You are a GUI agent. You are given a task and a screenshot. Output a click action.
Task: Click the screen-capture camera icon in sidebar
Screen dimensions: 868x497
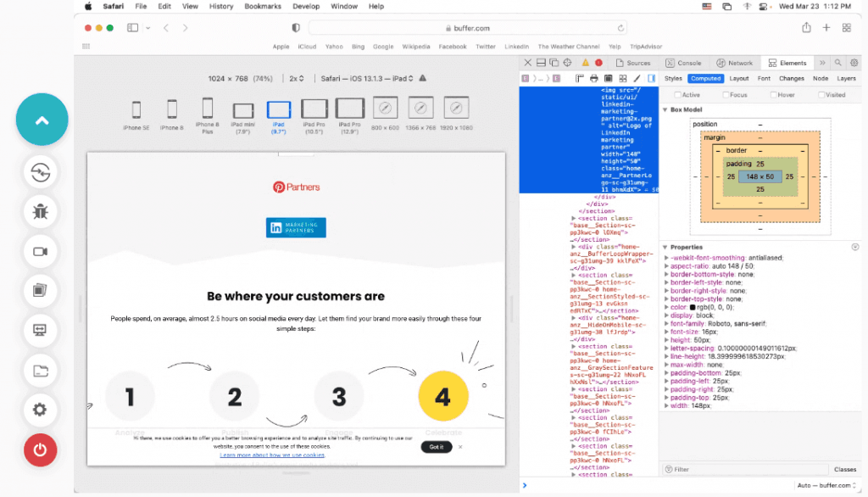pos(39,251)
